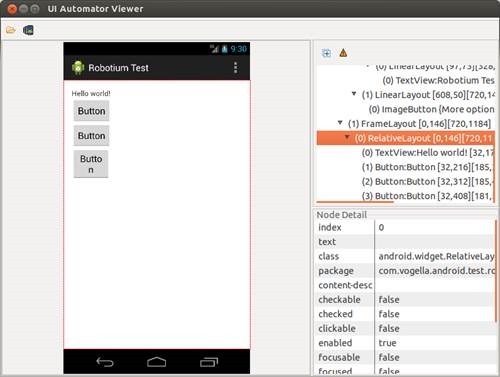
Task: Click the 'Robotium Test' title in preview
Action: [x=118, y=68]
